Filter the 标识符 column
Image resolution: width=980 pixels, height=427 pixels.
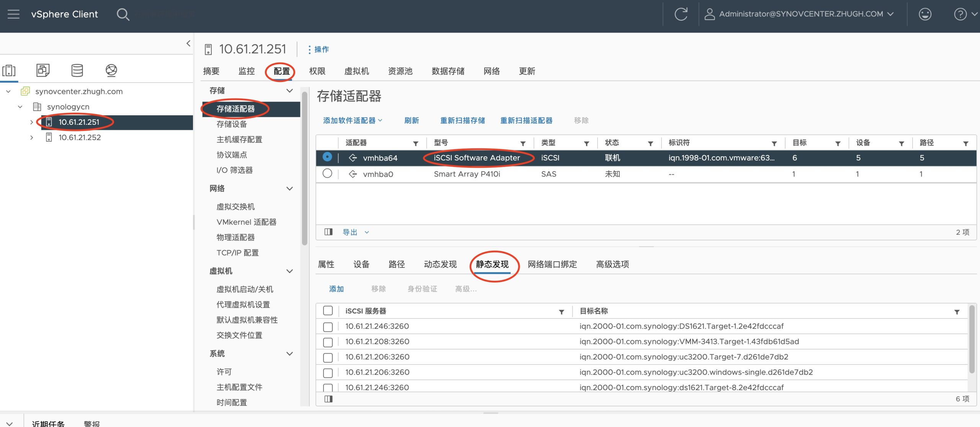pyautogui.click(x=774, y=144)
